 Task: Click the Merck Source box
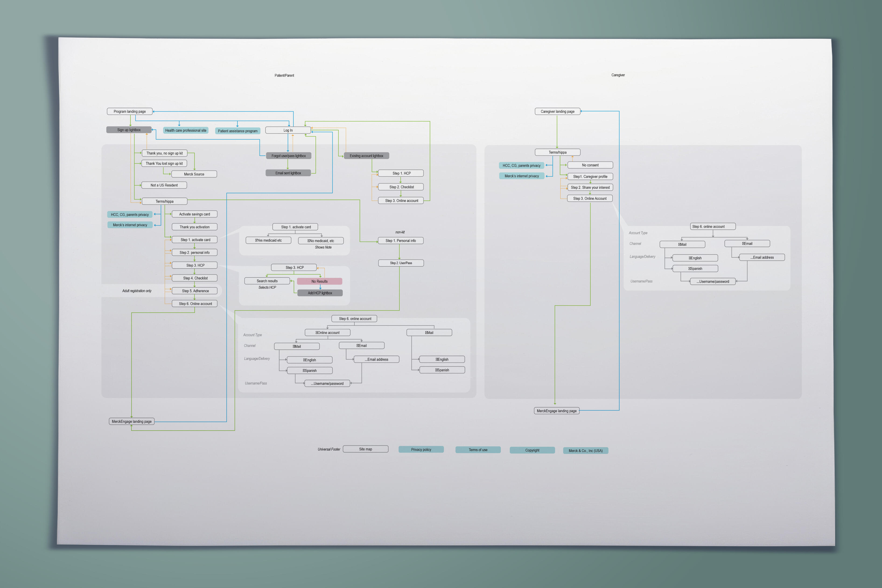click(194, 174)
